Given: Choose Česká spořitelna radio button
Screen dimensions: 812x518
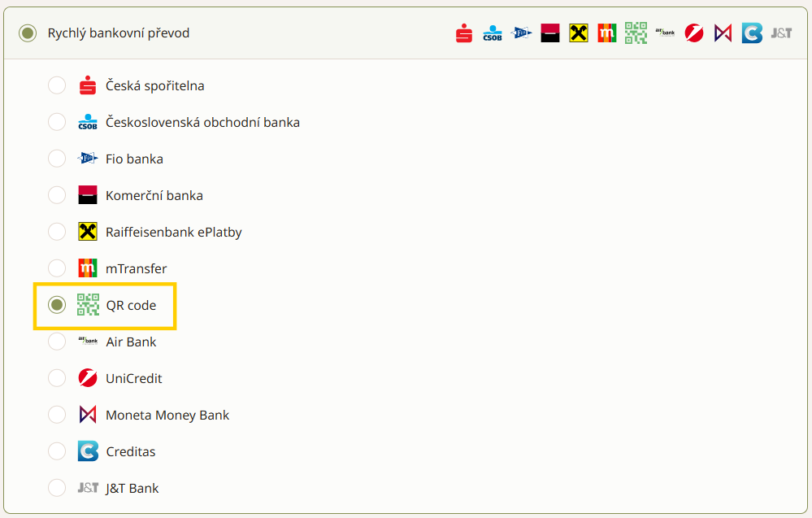Looking at the screenshot, I should tap(57, 85).
